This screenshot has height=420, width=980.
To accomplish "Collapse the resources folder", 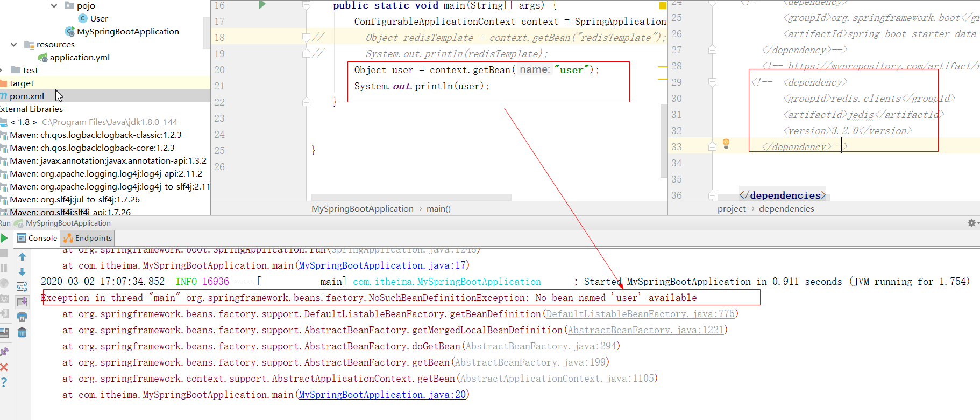I will coord(14,45).
